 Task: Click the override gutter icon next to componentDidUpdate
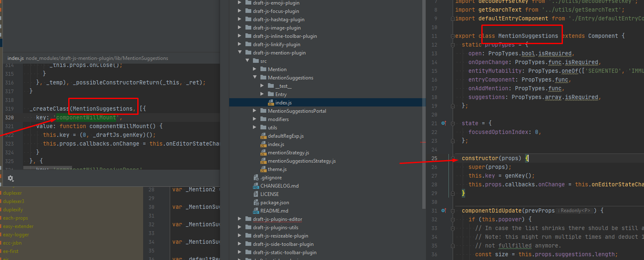(x=443, y=210)
